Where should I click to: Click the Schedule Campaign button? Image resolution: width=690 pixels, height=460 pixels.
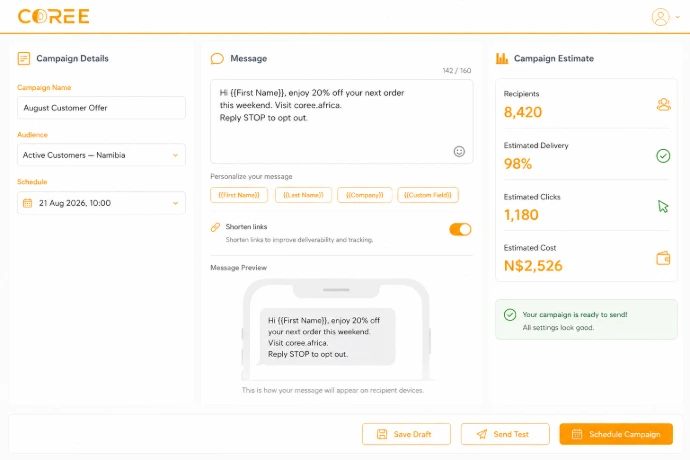click(616, 434)
